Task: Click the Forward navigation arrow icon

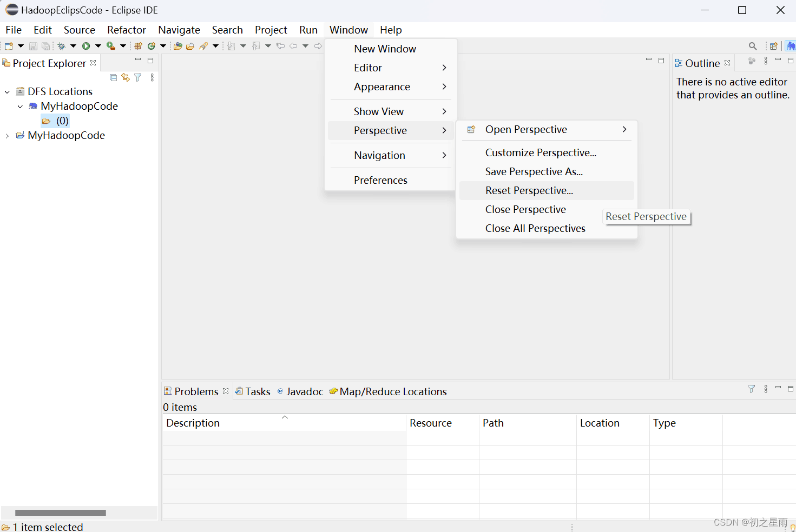Action: tap(318, 46)
